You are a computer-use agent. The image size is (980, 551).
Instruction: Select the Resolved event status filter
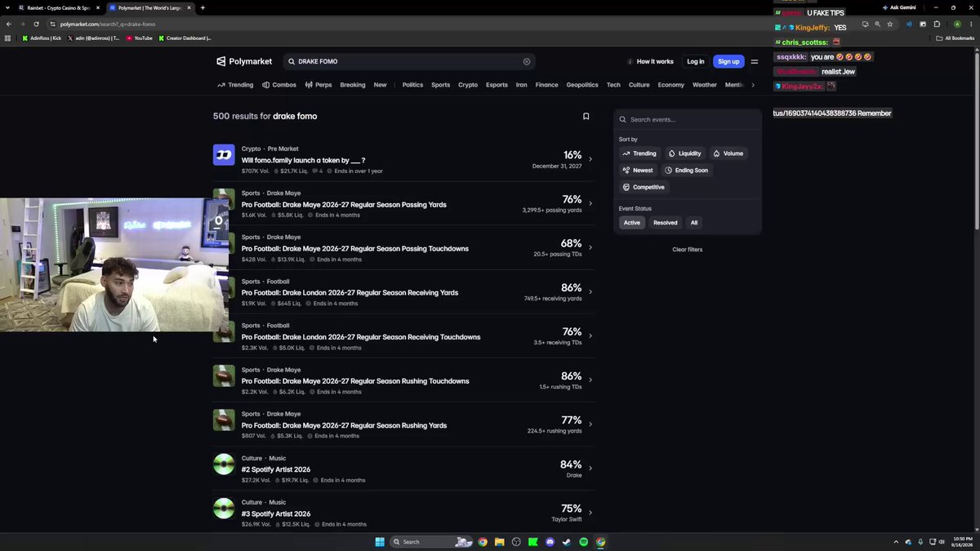coord(666,223)
